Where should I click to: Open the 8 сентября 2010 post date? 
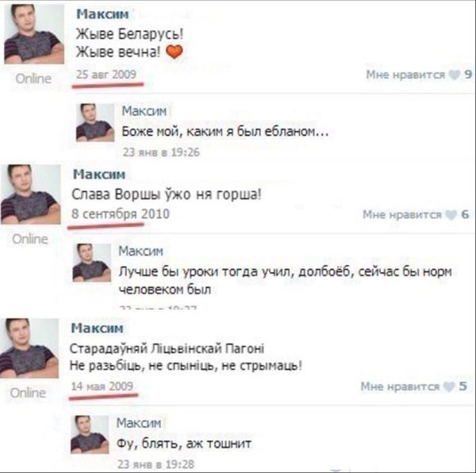121,214
